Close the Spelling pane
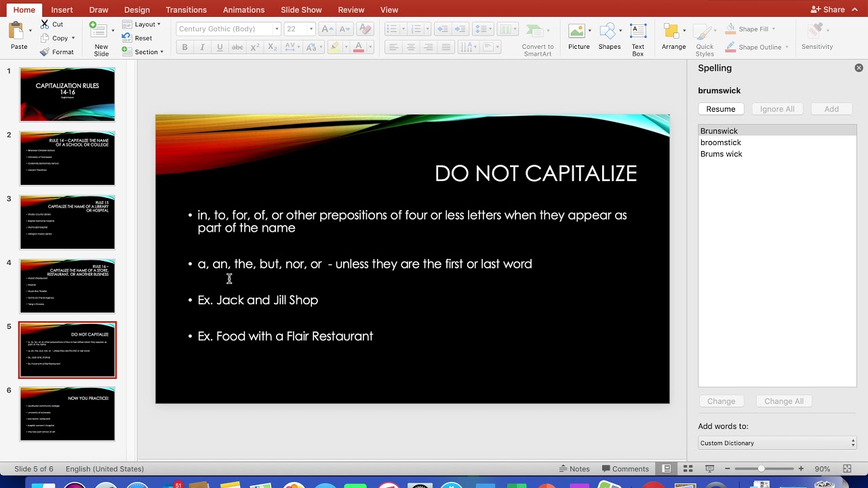 point(859,68)
